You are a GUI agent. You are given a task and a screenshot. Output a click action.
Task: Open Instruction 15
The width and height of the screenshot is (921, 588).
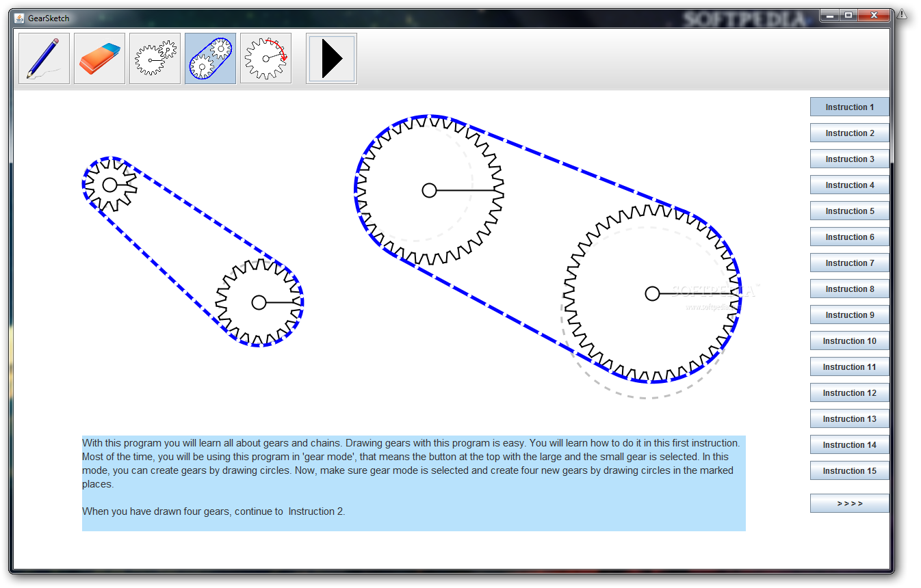click(849, 471)
